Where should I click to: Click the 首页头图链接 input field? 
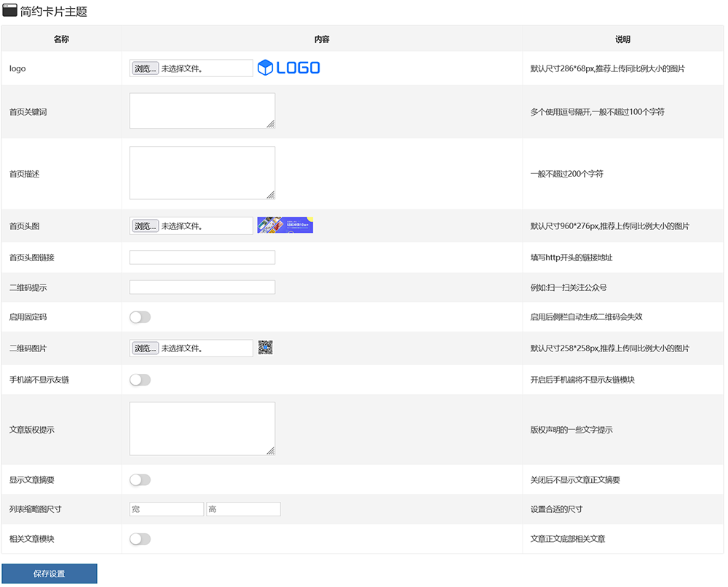point(202,257)
